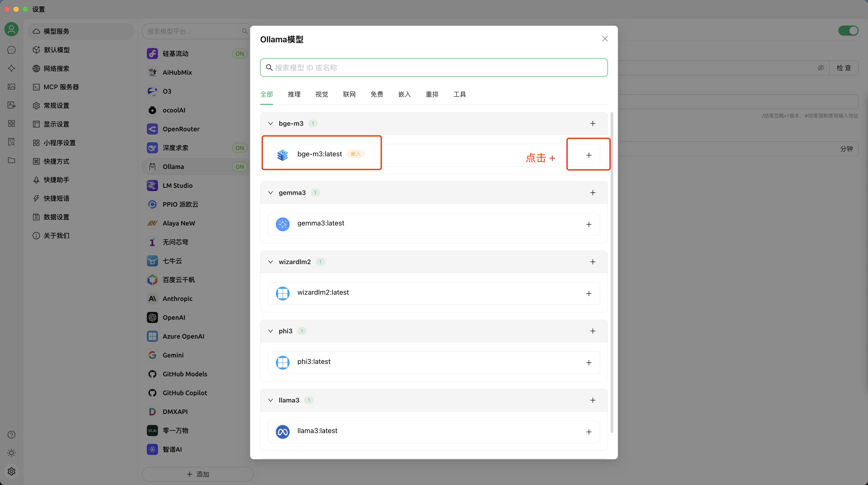Collapse the gemma3 group chevron
The image size is (868, 485).
[x=270, y=193]
